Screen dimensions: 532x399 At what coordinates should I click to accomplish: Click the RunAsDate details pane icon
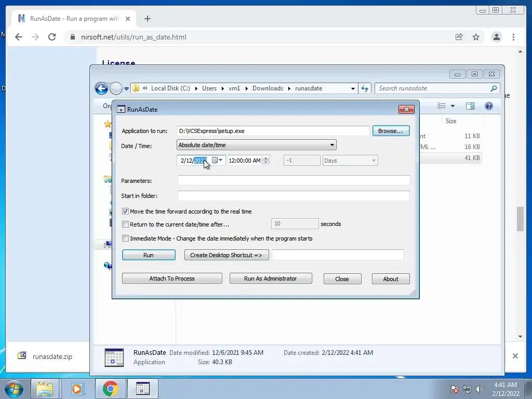[114, 357]
